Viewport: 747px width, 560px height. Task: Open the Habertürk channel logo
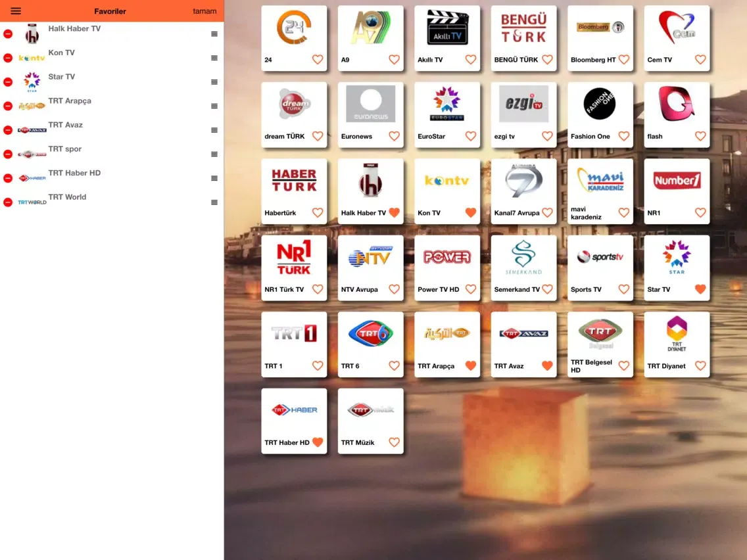(295, 180)
